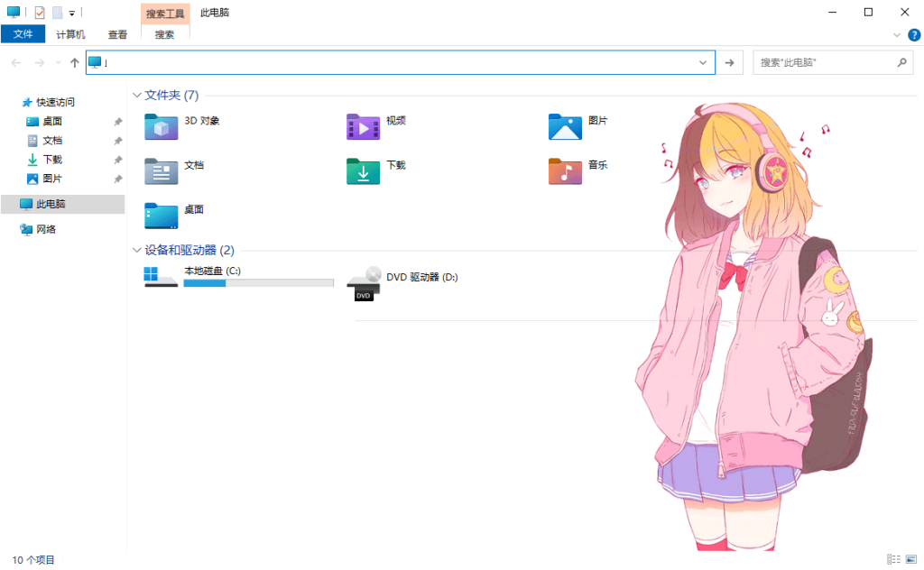
Task: Expand the ribbon with chevron
Action: (x=897, y=35)
